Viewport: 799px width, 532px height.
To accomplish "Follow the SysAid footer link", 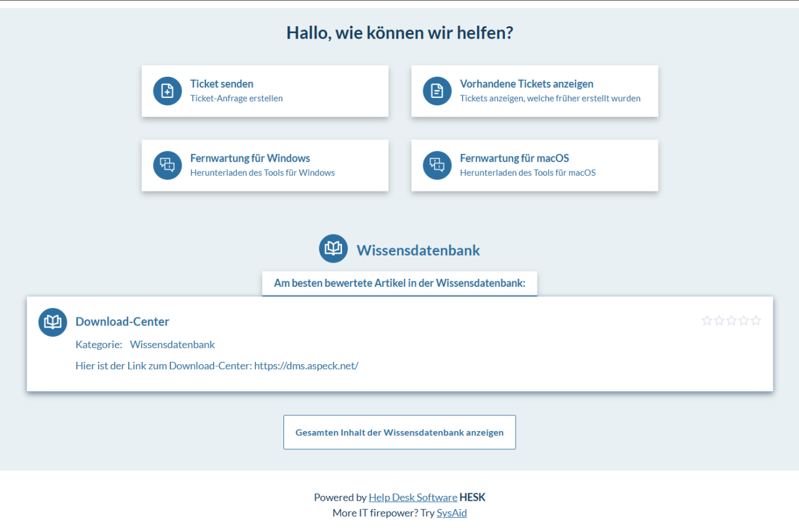I will click(452, 513).
